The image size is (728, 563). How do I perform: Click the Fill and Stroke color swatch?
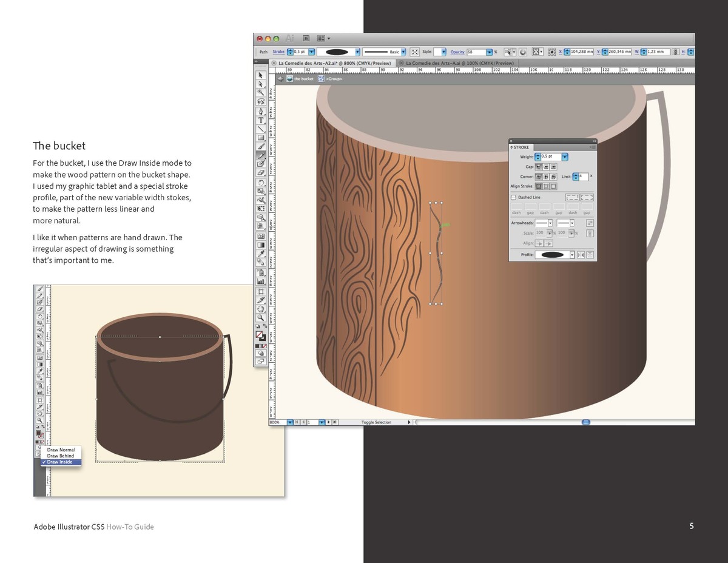261,334
